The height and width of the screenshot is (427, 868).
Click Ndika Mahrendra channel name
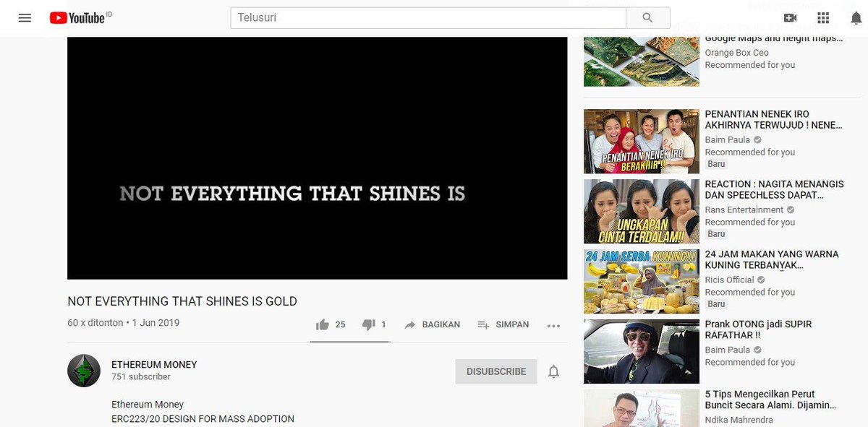(740, 420)
